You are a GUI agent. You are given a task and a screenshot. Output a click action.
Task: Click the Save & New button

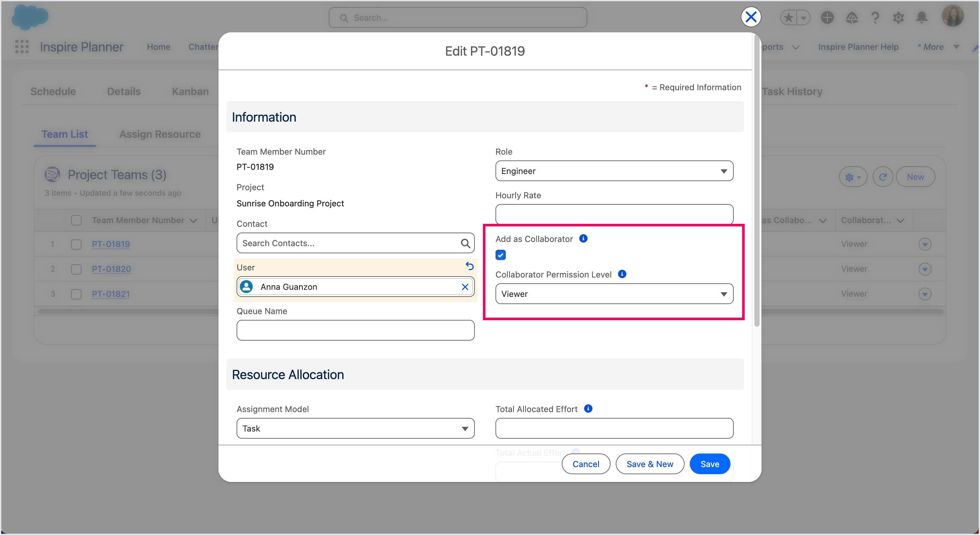pyautogui.click(x=649, y=464)
